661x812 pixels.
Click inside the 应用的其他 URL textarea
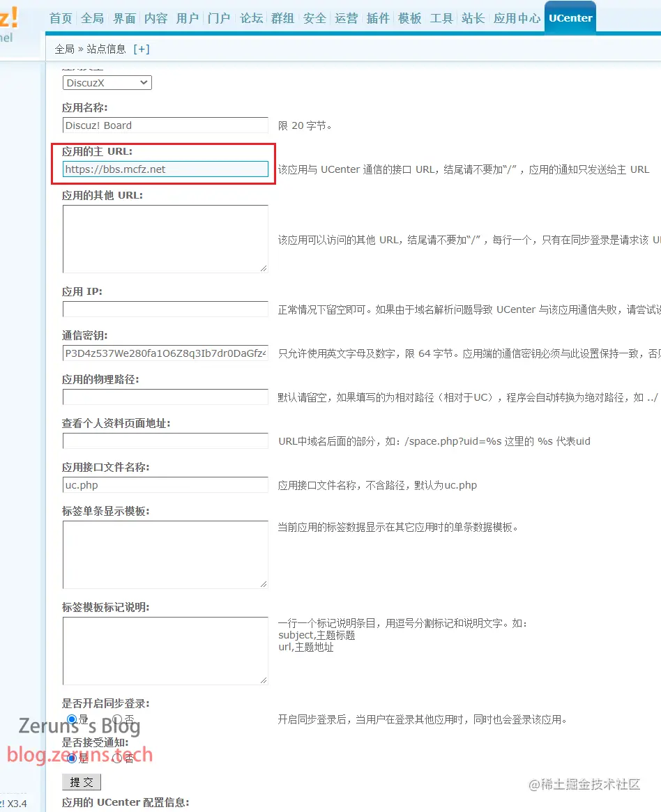pos(165,239)
